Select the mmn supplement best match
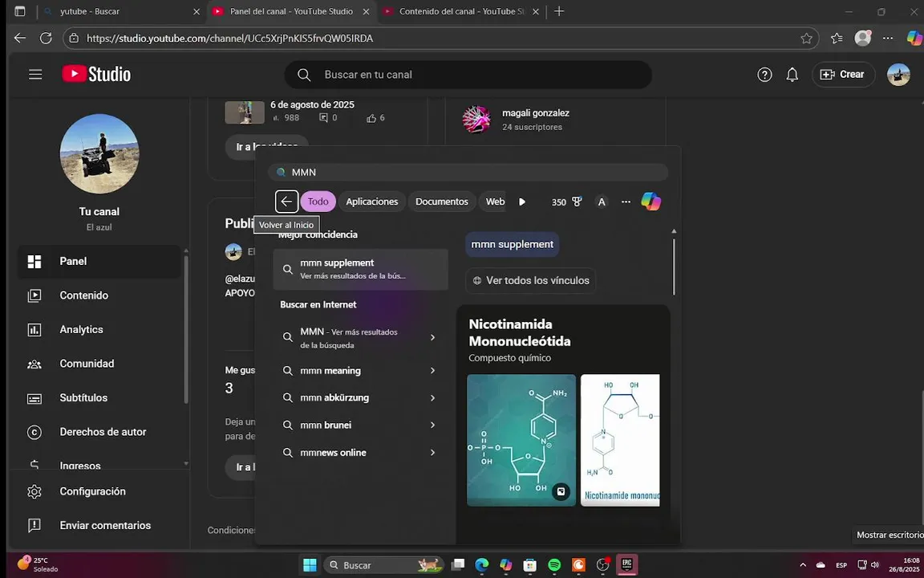The width and height of the screenshot is (924, 578). [361, 269]
